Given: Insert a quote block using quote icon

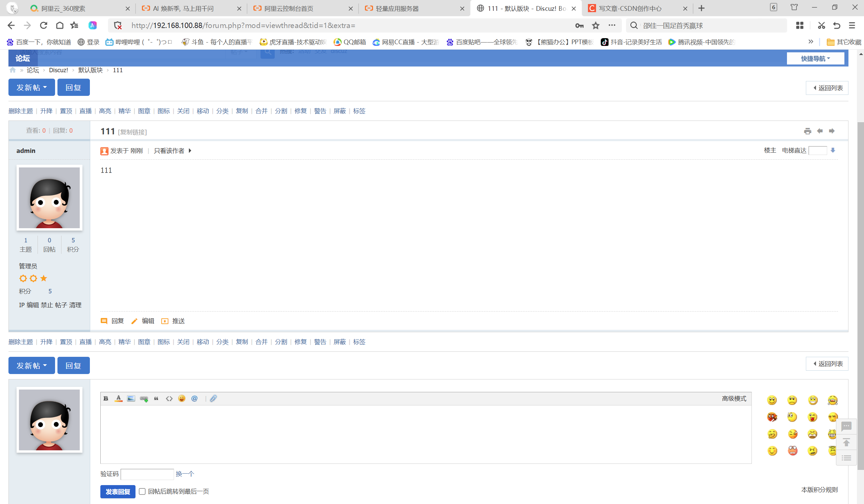Looking at the screenshot, I should click(x=156, y=398).
